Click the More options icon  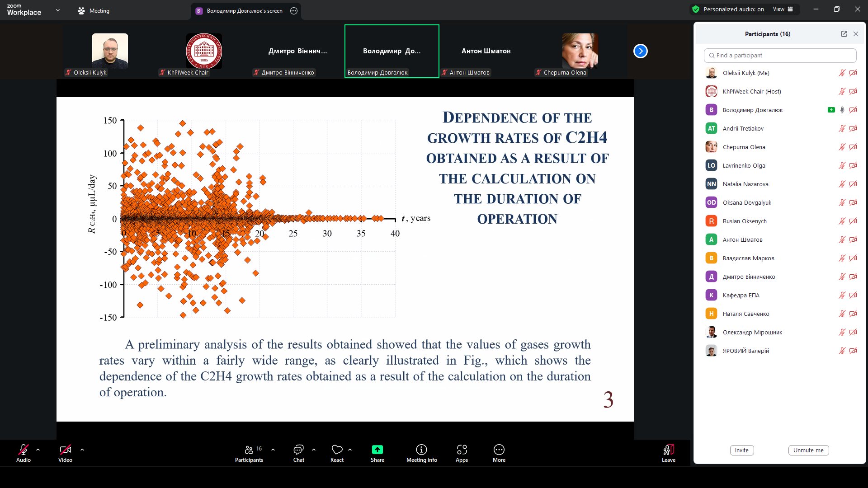click(x=499, y=450)
